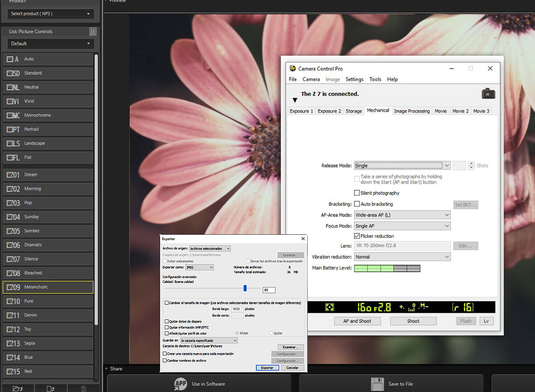Apply creative control 13 Sepia
This screenshot has width=535, height=392.
click(48, 343)
